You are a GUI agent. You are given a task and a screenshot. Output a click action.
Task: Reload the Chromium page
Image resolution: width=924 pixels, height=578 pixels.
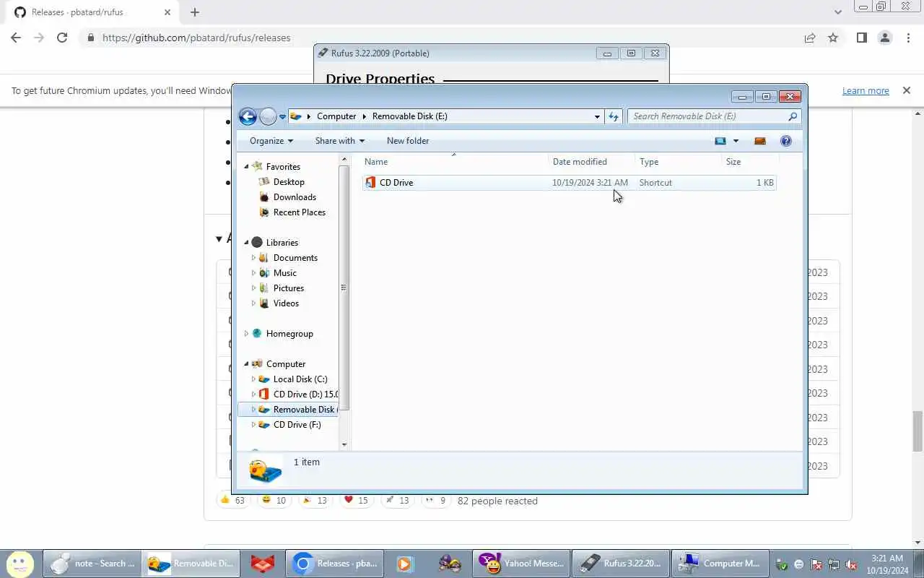point(62,38)
